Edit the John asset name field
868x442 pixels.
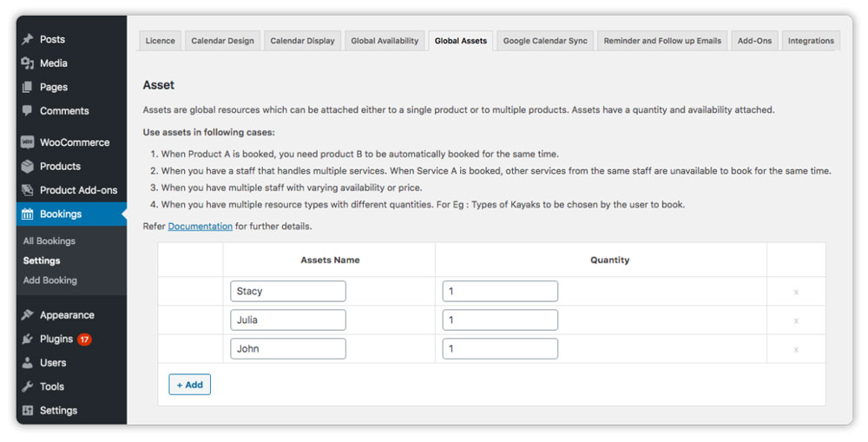(x=288, y=349)
